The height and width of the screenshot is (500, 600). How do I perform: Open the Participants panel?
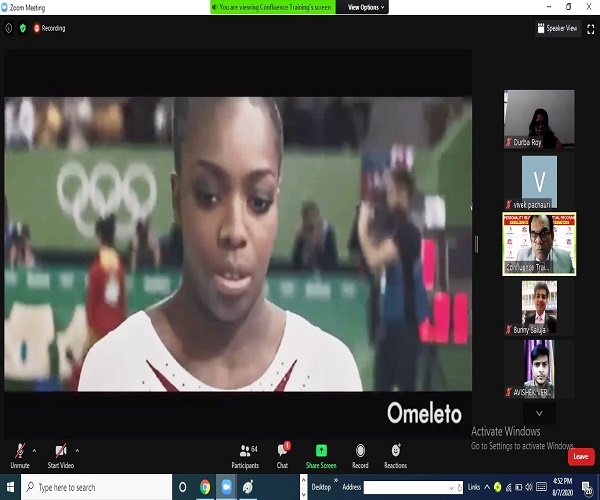[245, 456]
